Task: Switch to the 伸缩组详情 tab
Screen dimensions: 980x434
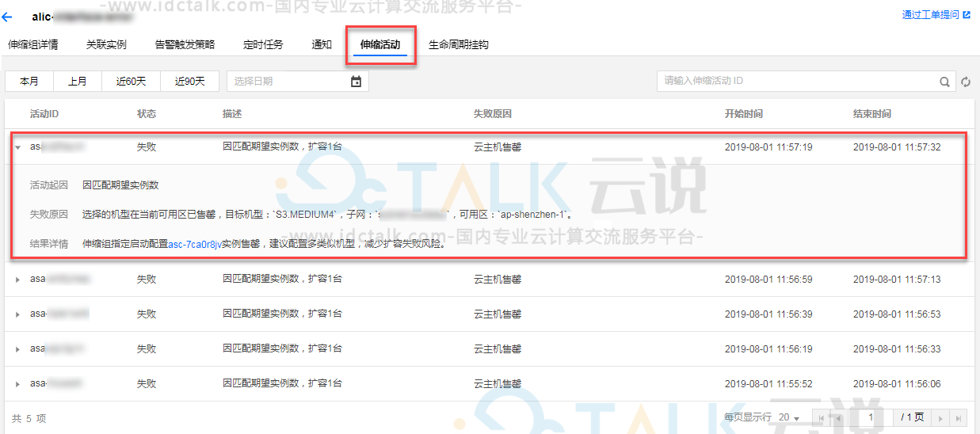Action: pos(32,44)
